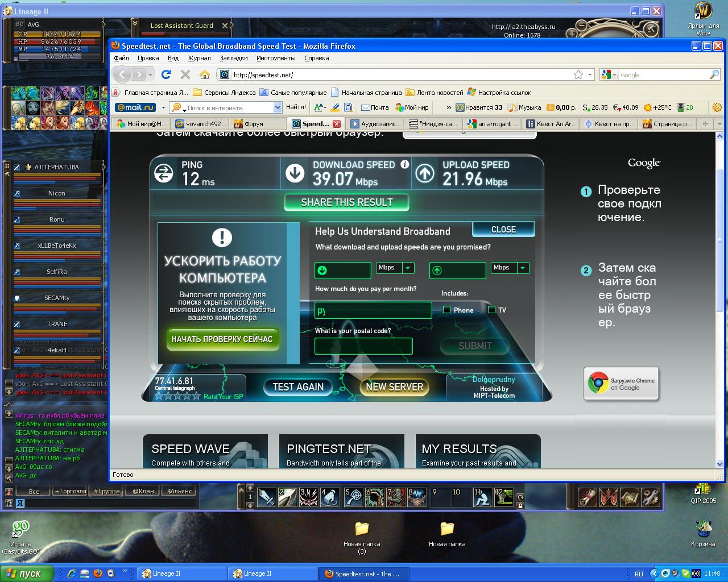Click the Найти! search button
This screenshot has width=728, height=582.
pyautogui.click(x=296, y=107)
